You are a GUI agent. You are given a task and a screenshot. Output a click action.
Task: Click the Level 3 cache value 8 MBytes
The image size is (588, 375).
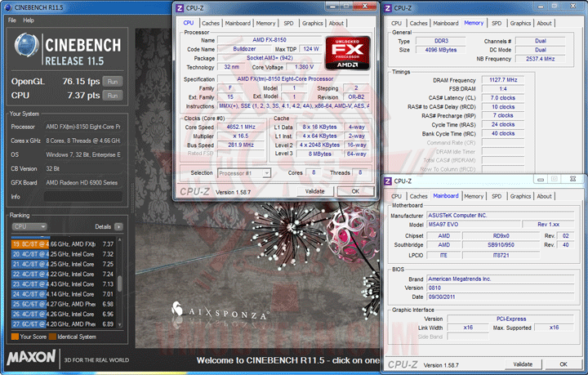[x=319, y=154]
